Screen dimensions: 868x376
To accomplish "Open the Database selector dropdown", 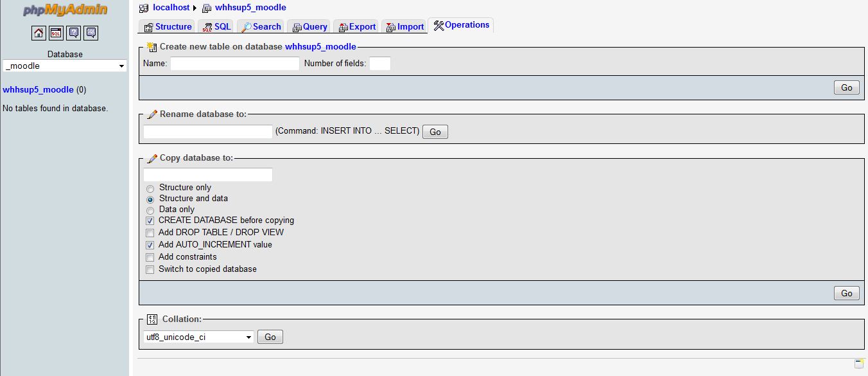I will (65, 66).
